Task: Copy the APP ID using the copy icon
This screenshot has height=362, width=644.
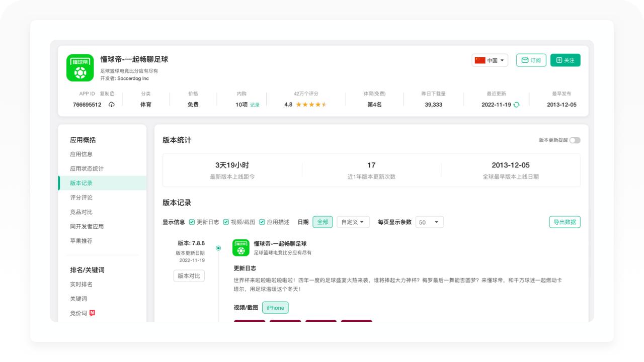Action: click(113, 94)
